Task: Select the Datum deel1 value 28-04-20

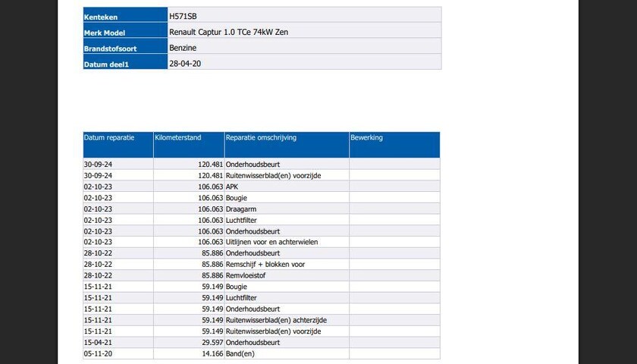Action: (x=186, y=64)
